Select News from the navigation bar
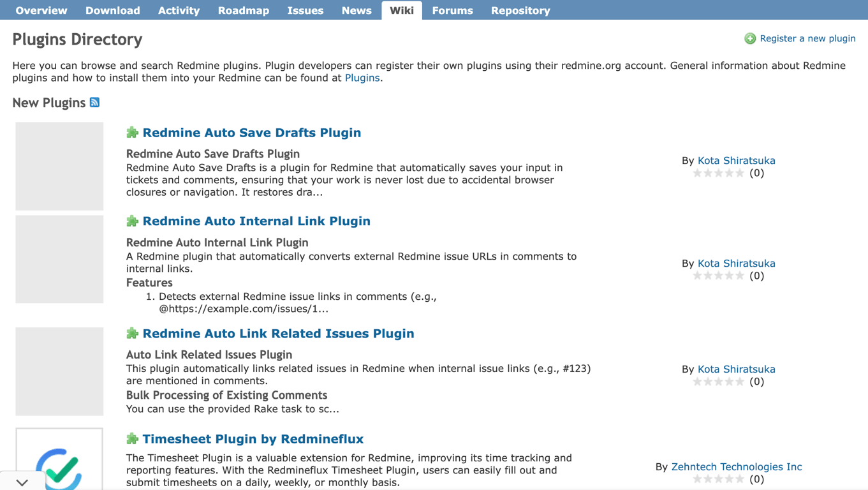The width and height of the screenshot is (868, 490). pos(356,10)
